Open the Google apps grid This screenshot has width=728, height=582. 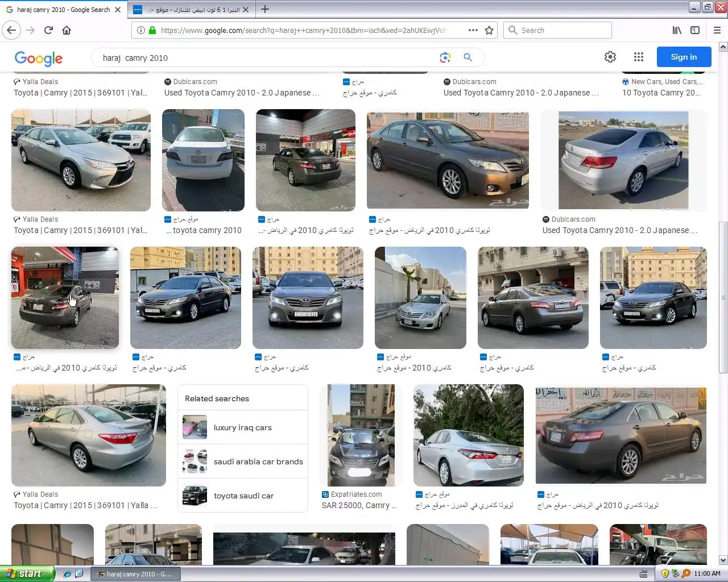[x=639, y=57]
